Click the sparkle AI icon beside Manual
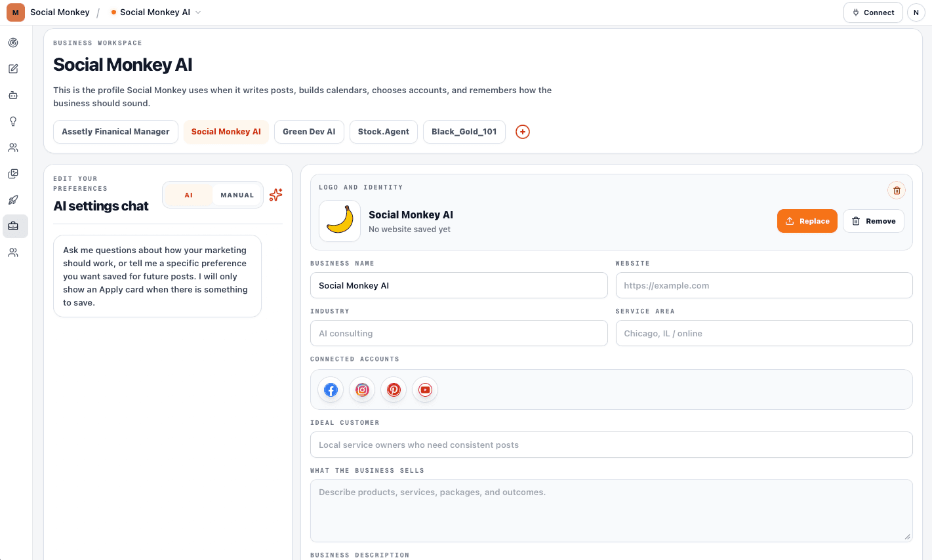 [x=276, y=195]
